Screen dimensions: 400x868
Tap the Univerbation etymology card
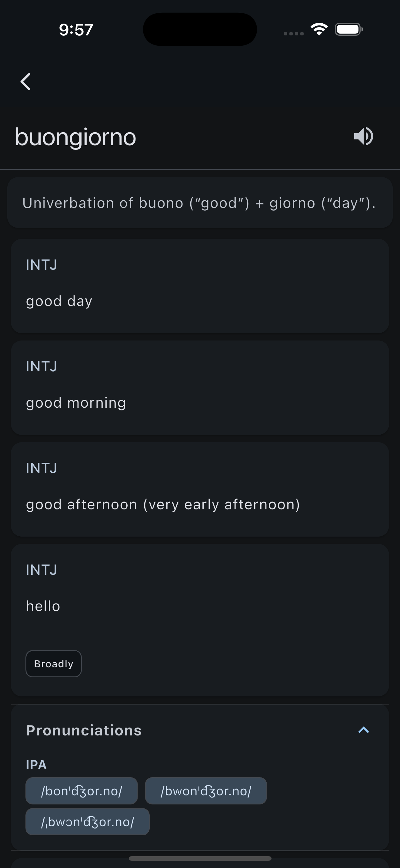coord(200,203)
